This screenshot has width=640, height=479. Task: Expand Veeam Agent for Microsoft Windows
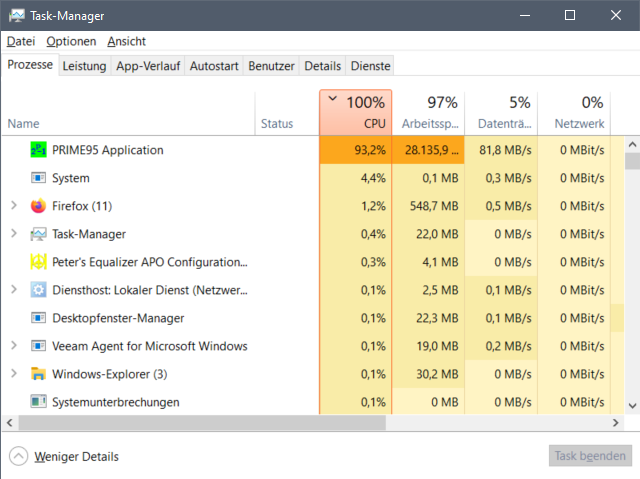click(13, 345)
